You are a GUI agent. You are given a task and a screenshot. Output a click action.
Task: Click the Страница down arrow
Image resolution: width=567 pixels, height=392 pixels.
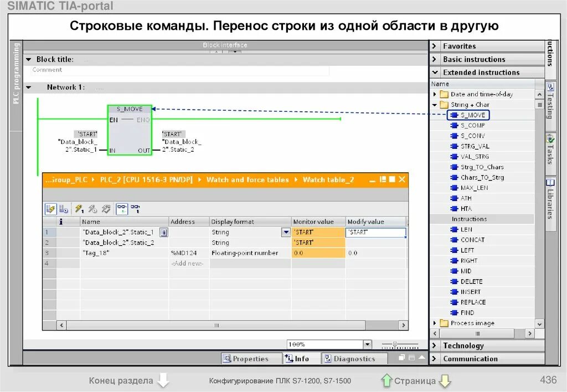[x=445, y=380]
